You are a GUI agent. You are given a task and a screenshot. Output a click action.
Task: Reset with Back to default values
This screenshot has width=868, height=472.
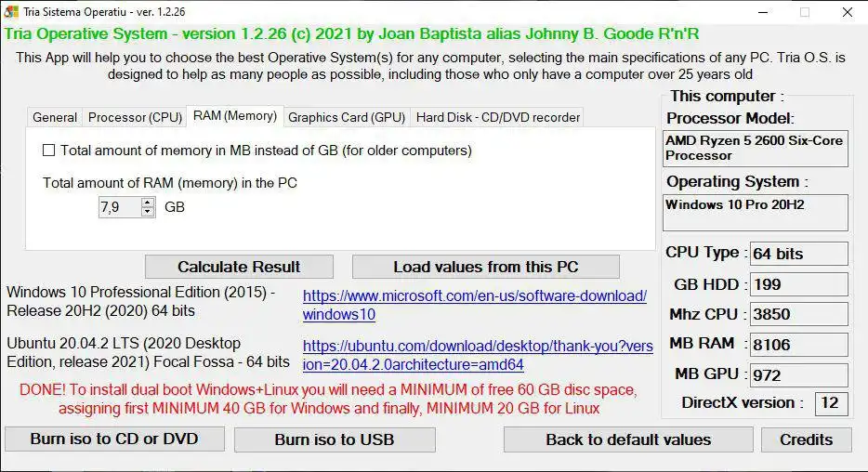point(628,439)
